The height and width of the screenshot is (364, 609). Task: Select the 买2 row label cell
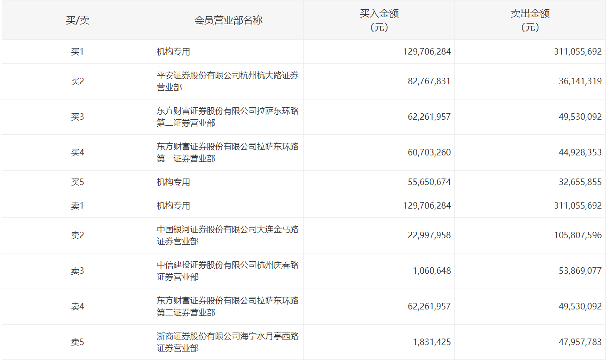pyautogui.click(x=77, y=81)
